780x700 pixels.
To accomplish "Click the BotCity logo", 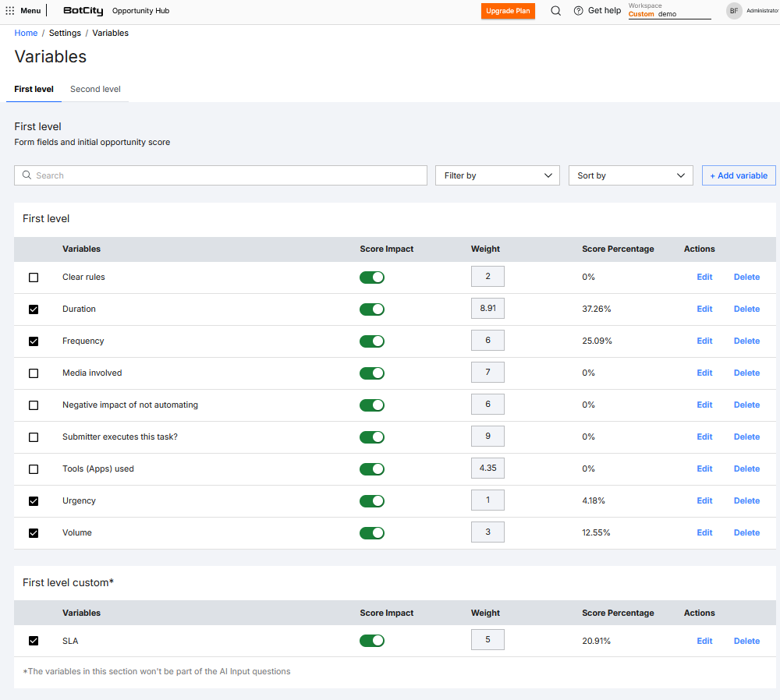I will pyautogui.click(x=83, y=11).
